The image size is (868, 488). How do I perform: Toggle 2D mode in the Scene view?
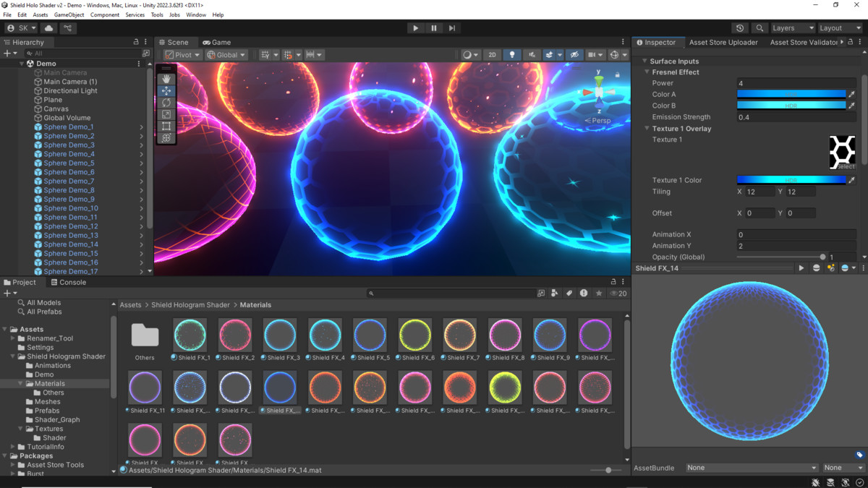click(493, 54)
